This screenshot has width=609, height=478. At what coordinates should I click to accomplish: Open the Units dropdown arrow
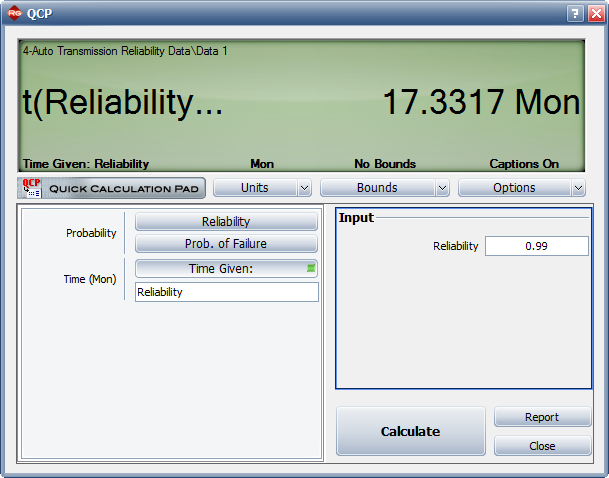(x=304, y=188)
